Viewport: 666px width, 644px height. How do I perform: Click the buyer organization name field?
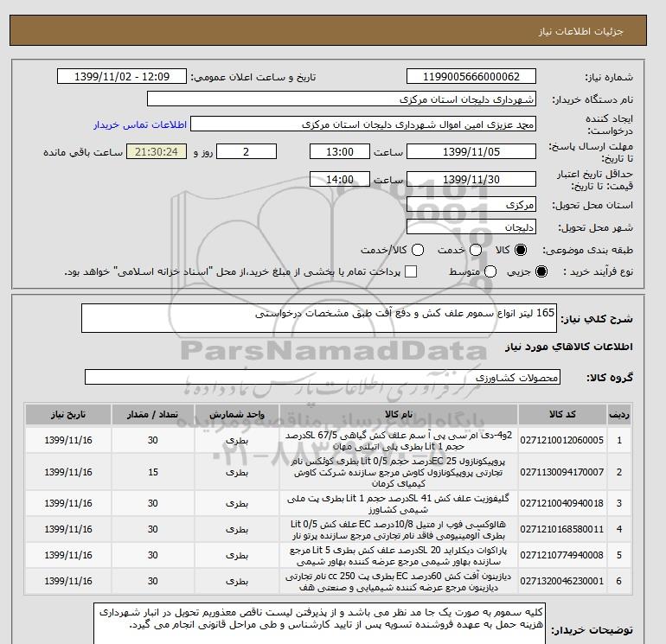click(342, 99)
